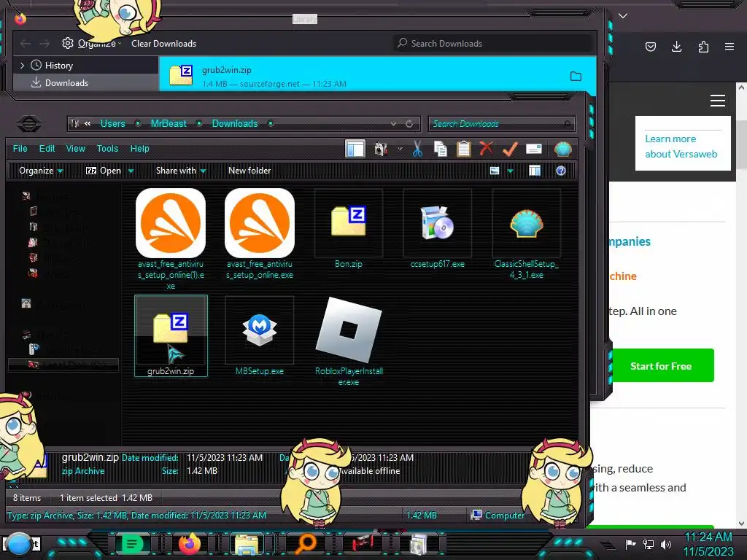Screen dimensions: 747x560
Task: Click the Explorer address bar refresh icon
Action: 409,124
